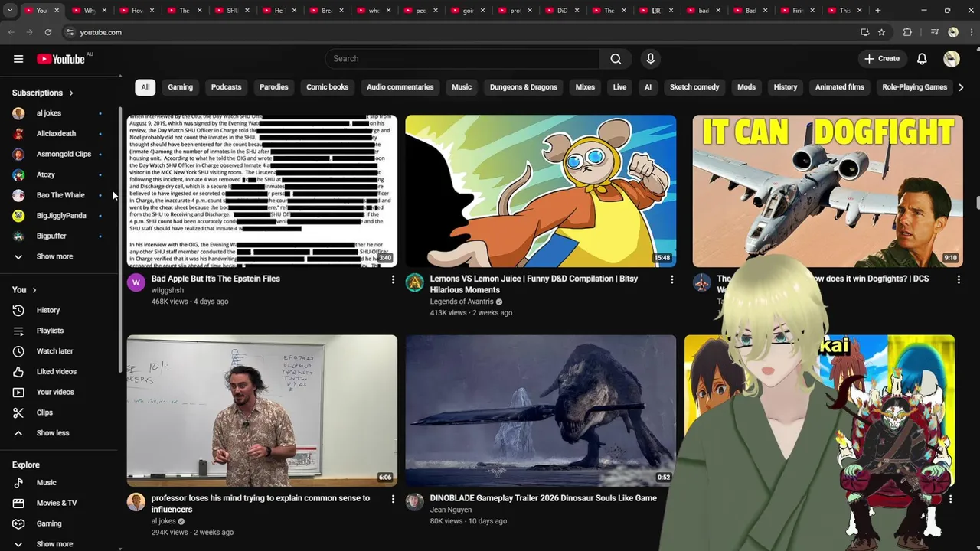
Task: Open the notifications bell
Action: coord(922,59)
